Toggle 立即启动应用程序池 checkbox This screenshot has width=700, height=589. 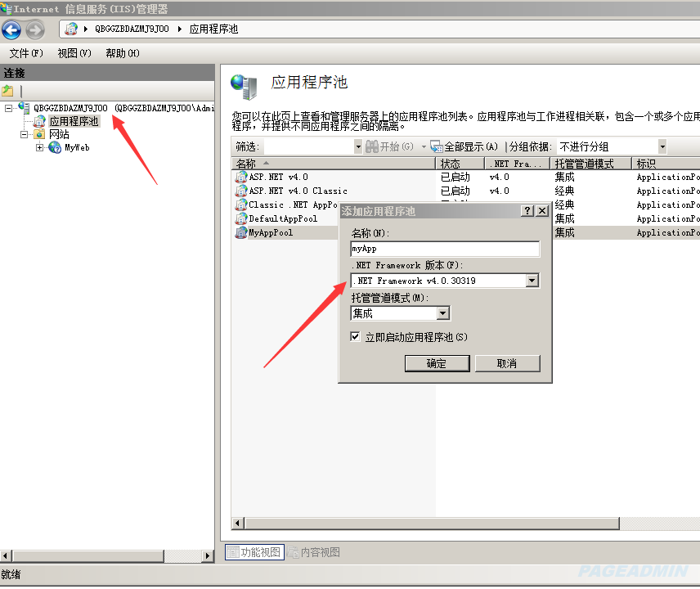356,337
